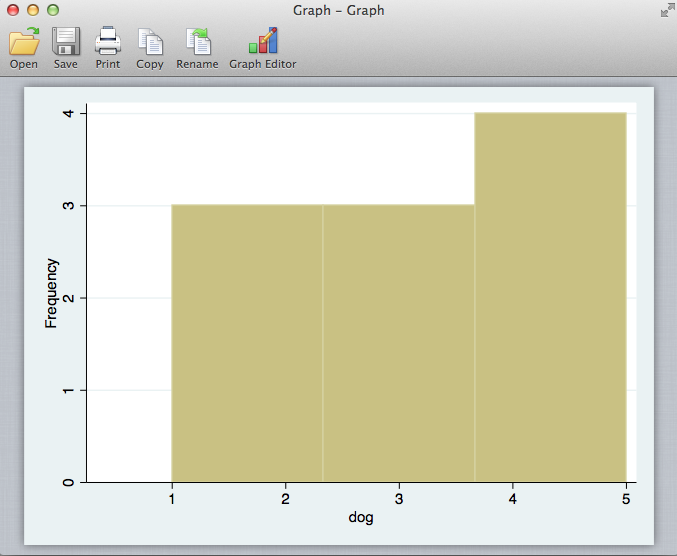Select the middle histogram bar
This screenshot has height=556, width=677.
(398, 343)
